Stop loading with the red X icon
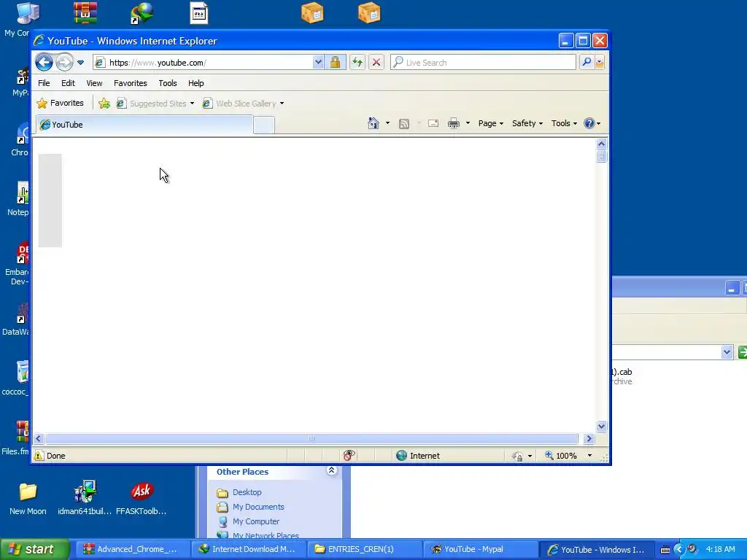The width and height of the screenshot is (747, 560). coord(376,63)
